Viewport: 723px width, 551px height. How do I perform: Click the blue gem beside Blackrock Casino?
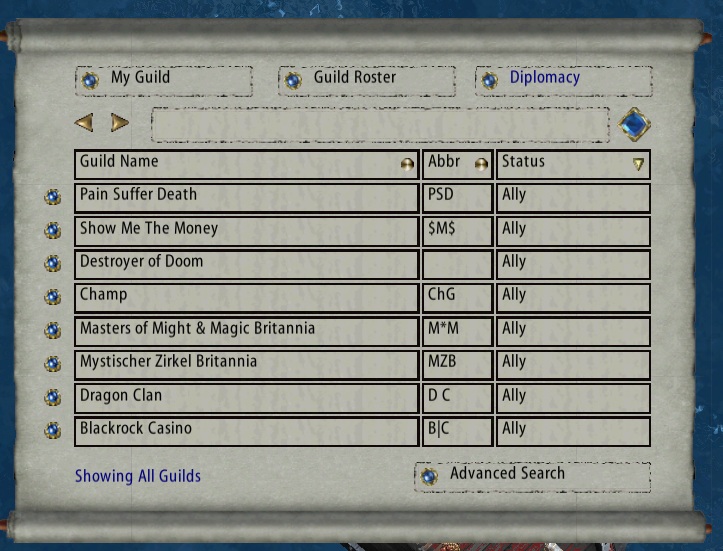[x=53, y=430]
